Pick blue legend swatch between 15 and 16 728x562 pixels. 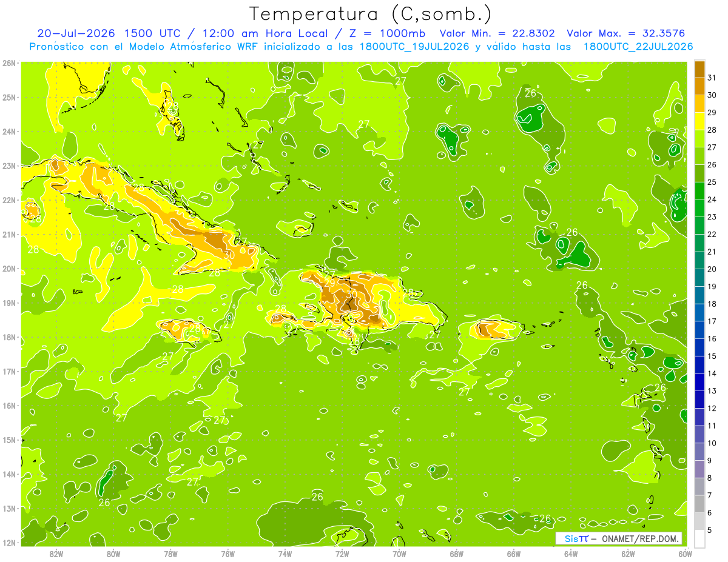click(699, 347)
